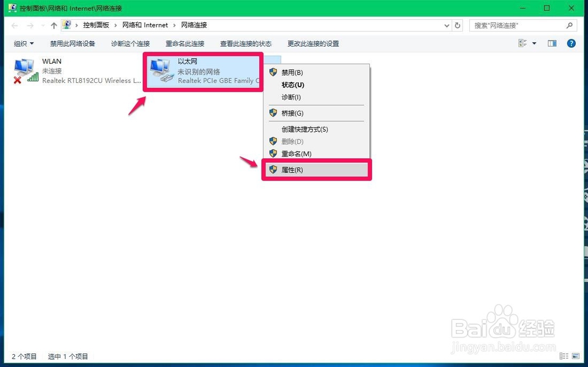Image resolution: width=588 pixels, height=367 pixels.
Task: Click the 网络和 Internet breadcrumb link
Action: [x=145, y=25]
